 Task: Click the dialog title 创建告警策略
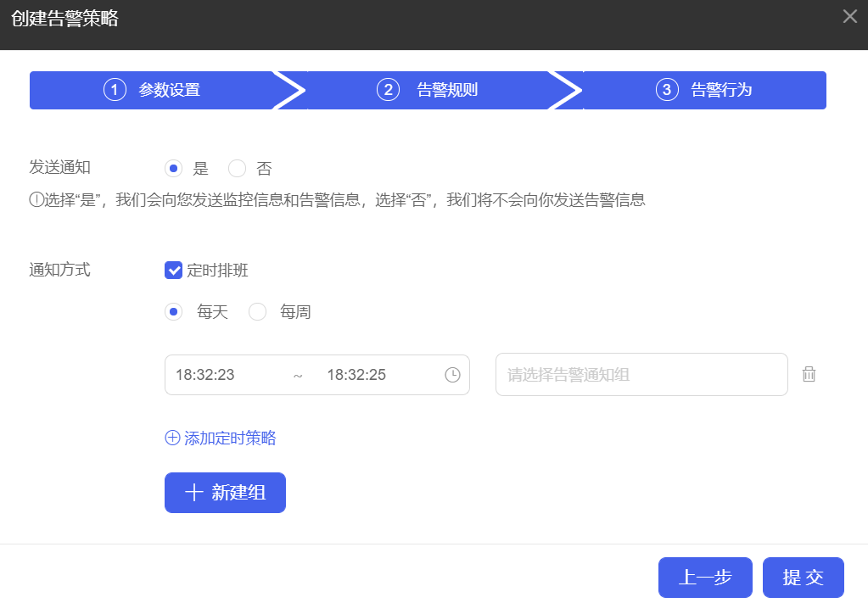(x=64, y=19)
